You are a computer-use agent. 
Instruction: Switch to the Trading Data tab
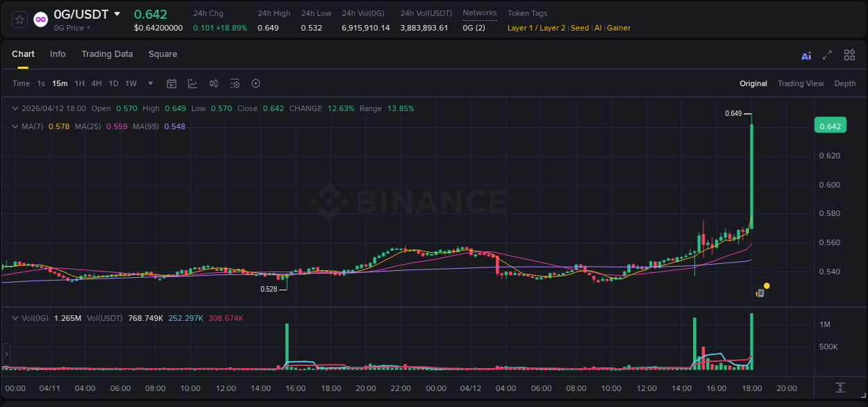pyautogui.click(x=107, y=54)
